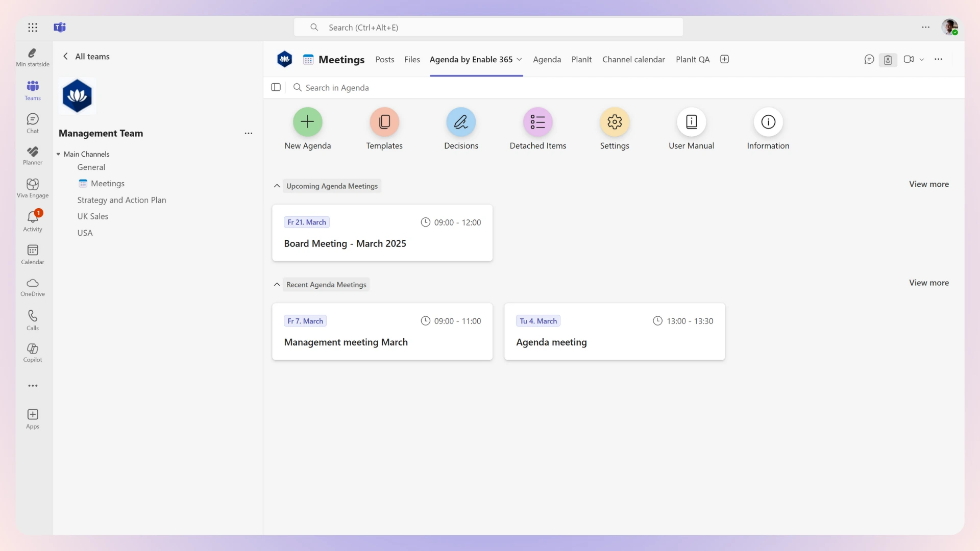Toggle the conversation pane open
Screen dimensions: 980x551
tap(869, 59)
